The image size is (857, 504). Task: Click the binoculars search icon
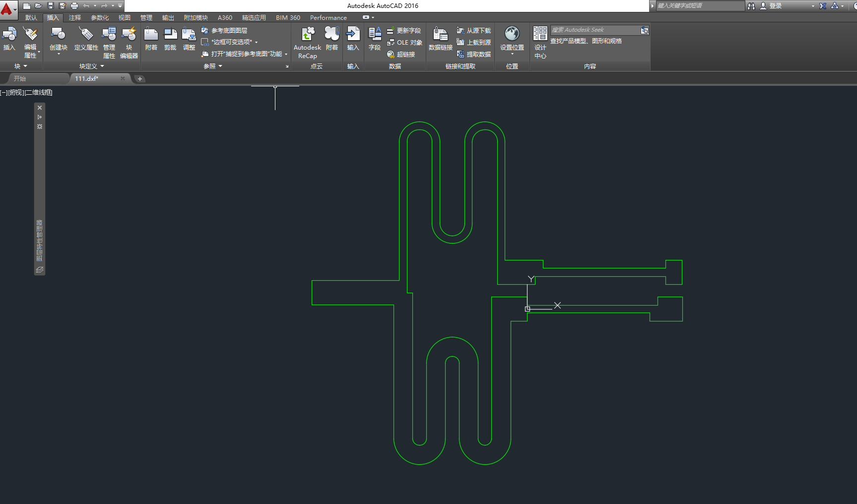point(751,6)
